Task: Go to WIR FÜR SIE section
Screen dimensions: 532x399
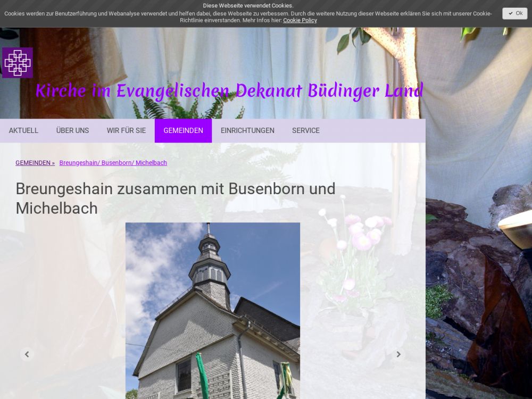Action: tap(126, 131)
